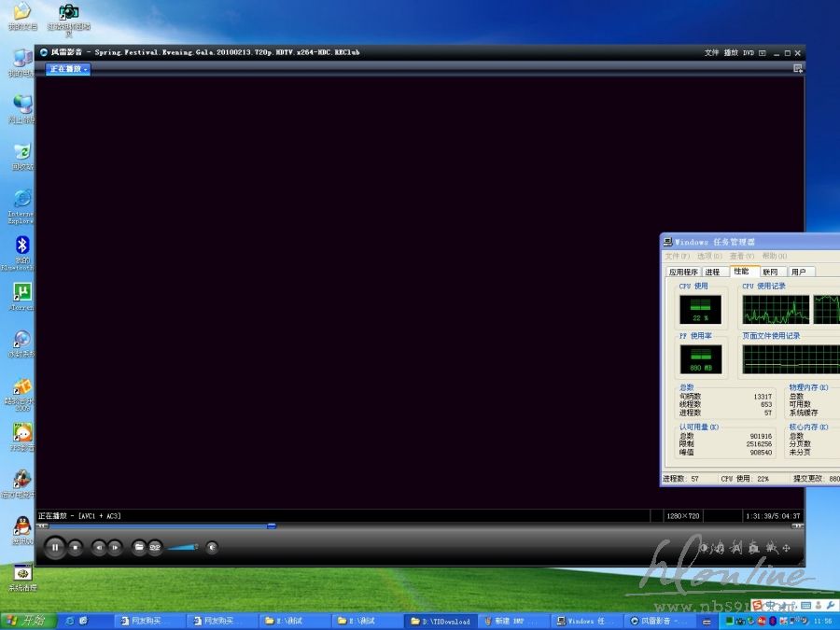Screen dimensions: 840x630
Task: Select the 联网 tab in Task Manager
Action: [x=770, y=272]
